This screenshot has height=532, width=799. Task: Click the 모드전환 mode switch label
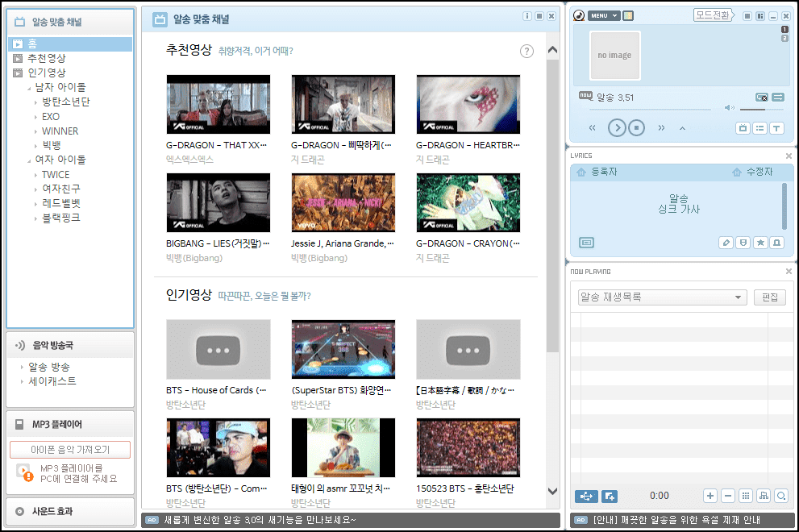713,15
